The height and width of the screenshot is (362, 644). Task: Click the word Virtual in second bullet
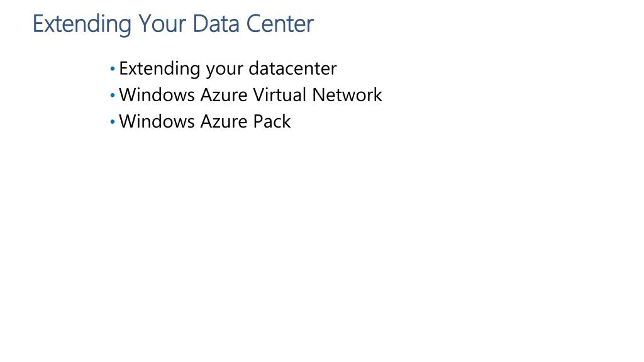[x=279, y=95]
